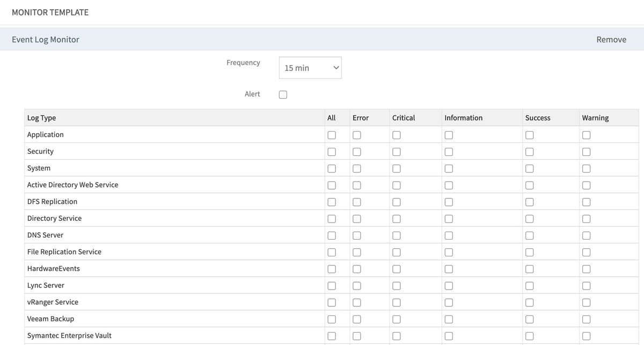This screenshot has width=644, height=345.
Task: Check All for Symantec Enterprise Vault
Action: [332, 336]
